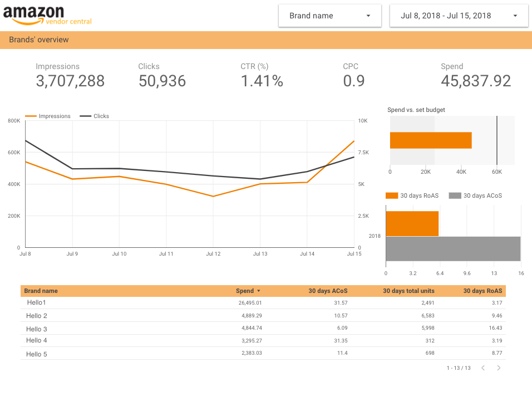Click the Jul 15 axis label
532x401 pixels.
point(354,254)
